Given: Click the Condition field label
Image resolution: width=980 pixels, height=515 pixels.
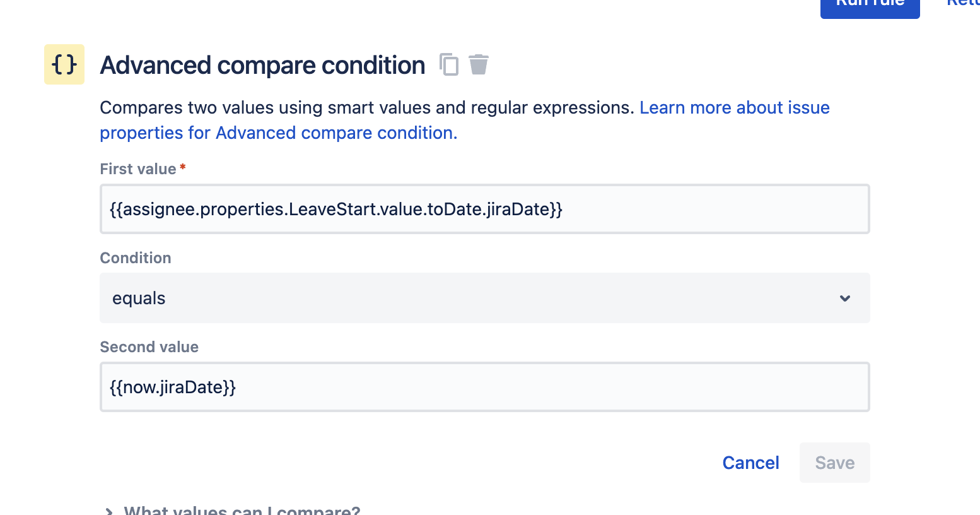Looking at the screenshot, I should pos(136,258).
